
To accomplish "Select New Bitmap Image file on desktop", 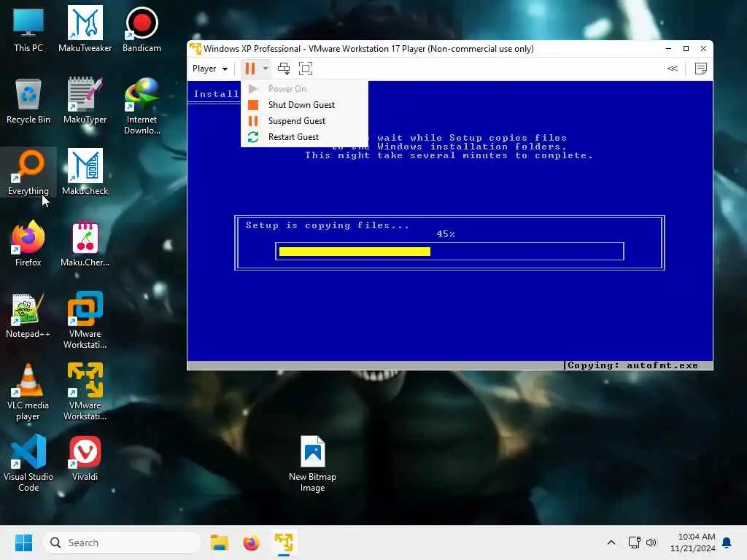I will 312,464.
